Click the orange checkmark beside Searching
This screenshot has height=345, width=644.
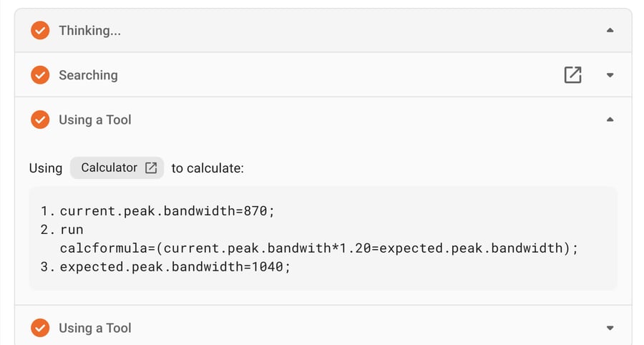[x=40, y=75]
